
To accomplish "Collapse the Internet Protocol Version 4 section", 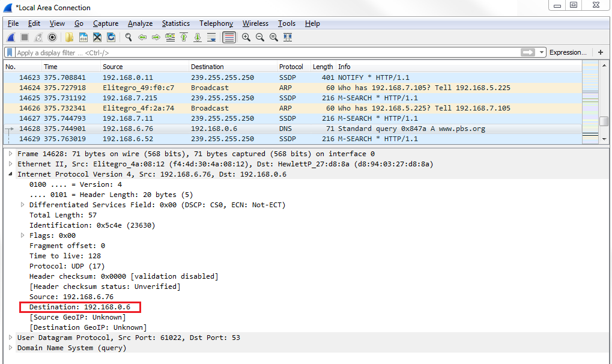I will click(10, 175).
